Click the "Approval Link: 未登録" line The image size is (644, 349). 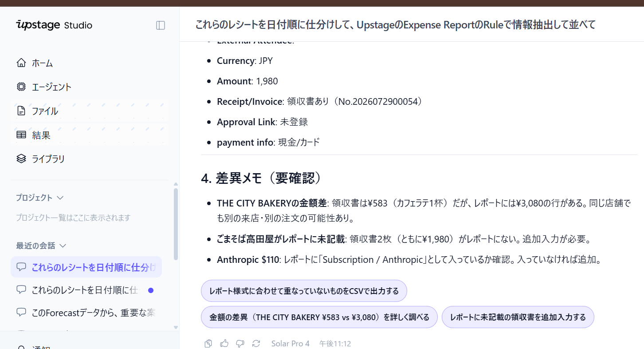point(263,122)
